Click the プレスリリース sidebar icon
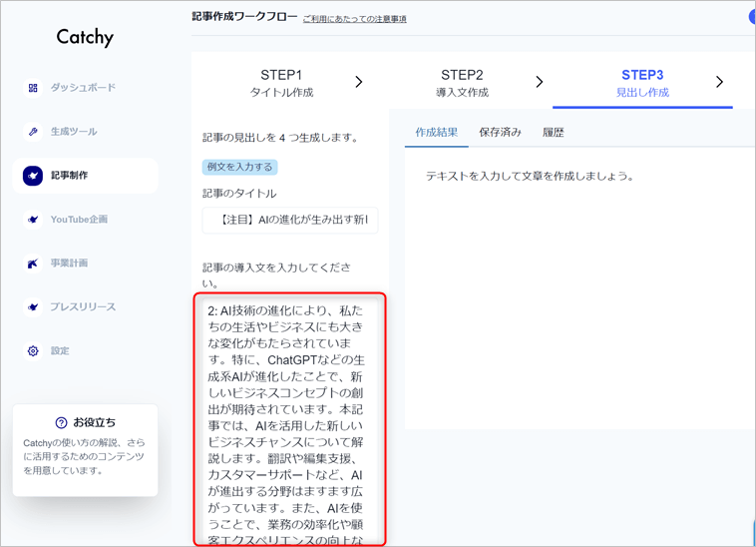The image size is (756, 547). [33, 307]
